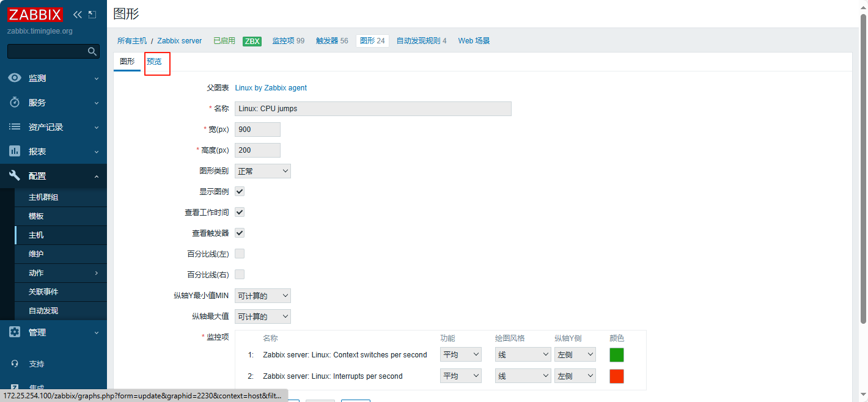Open 纵轴Y侧 dropdown for Context switches row
The width and height of the screenshot is (868, 402).
575,355
